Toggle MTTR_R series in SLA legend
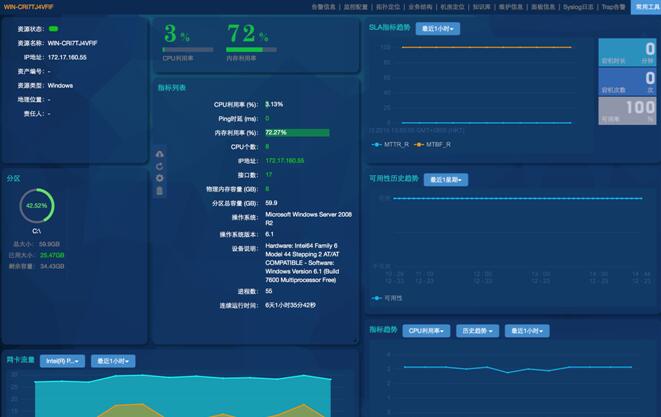 click(390, 144)
